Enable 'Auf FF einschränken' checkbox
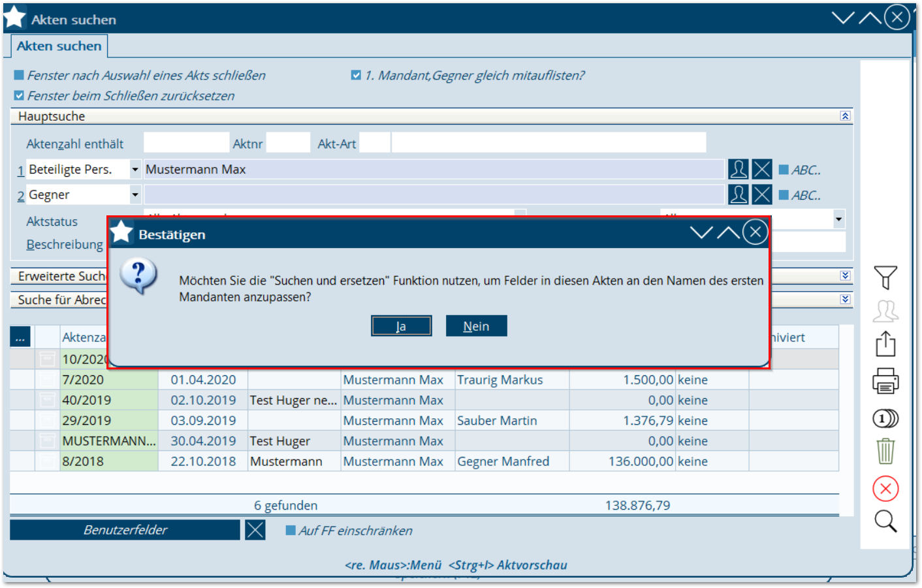 (x=291, y=531)
